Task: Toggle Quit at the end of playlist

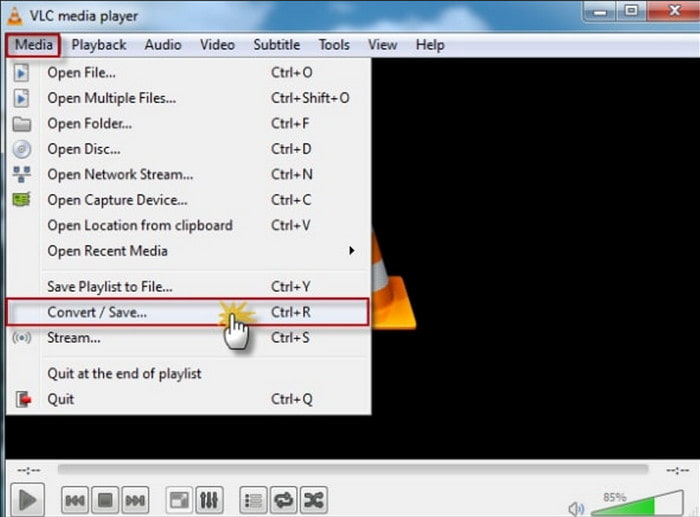Action: tap(188, 373)
